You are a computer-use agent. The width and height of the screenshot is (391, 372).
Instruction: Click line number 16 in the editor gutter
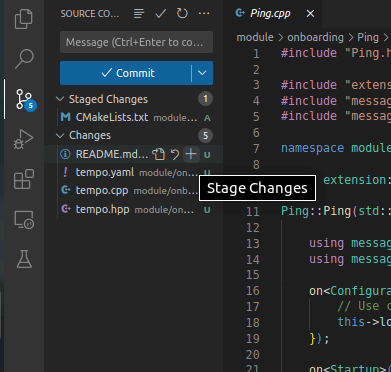(253, 291)
